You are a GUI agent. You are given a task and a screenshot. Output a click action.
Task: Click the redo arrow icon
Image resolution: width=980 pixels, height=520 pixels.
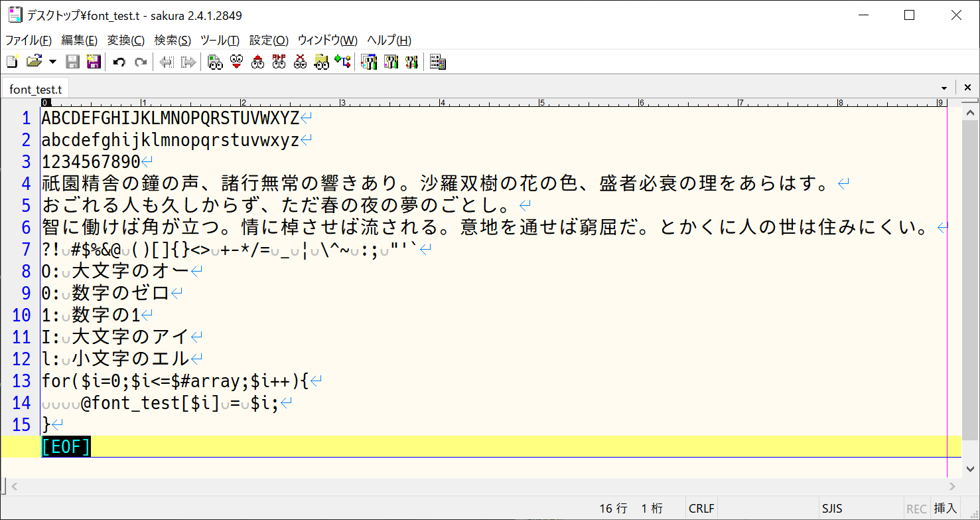pyautogui.click(x=141, y=62)
